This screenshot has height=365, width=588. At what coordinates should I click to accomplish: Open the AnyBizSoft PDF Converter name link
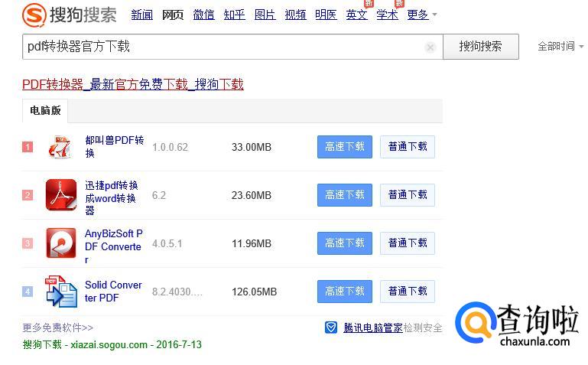tap(114, 246)
